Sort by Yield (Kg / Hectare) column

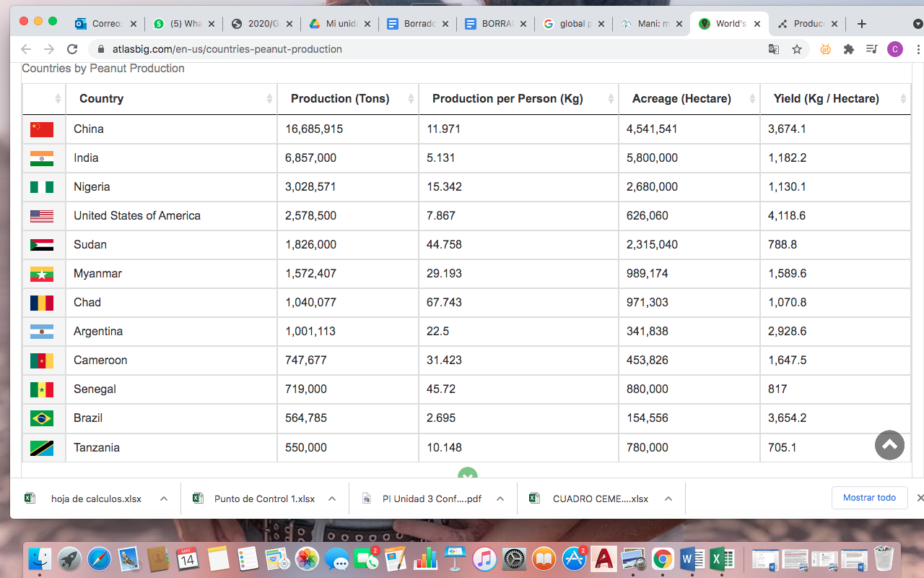(826, 99)
